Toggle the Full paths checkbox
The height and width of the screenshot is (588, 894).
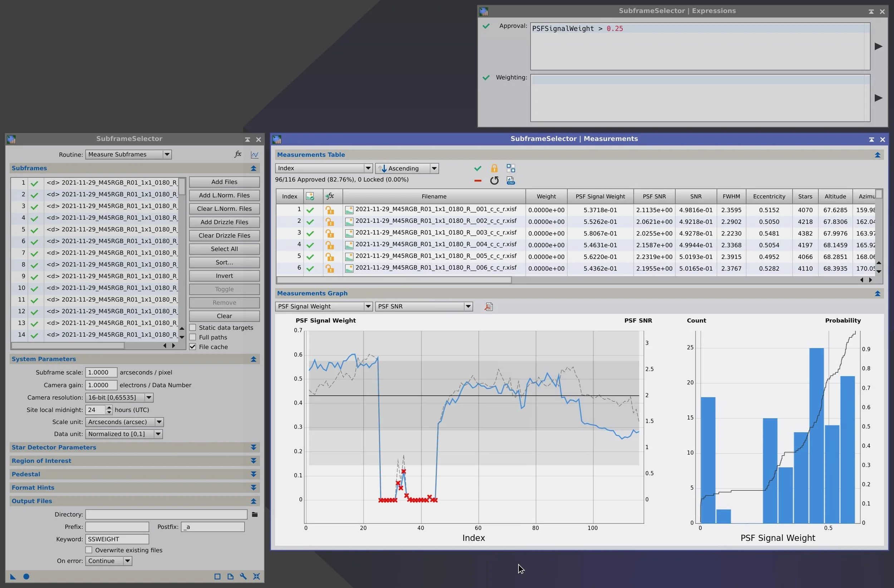coord(193,337)
